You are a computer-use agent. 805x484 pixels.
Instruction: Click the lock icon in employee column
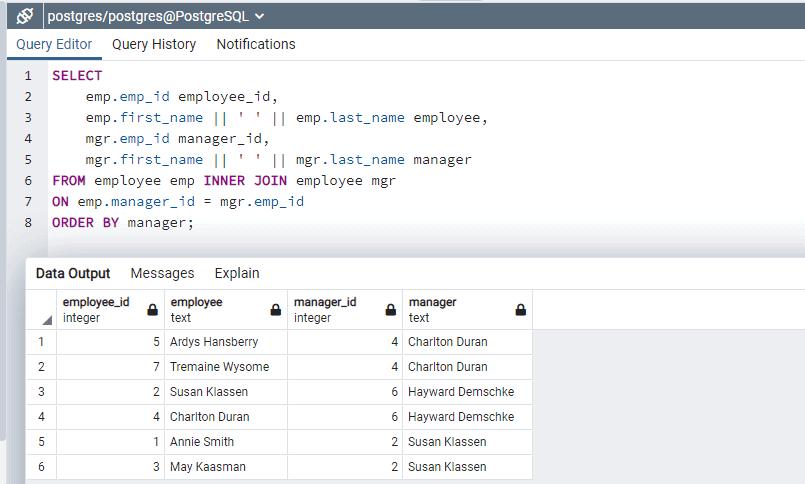(x=275, y=310)
